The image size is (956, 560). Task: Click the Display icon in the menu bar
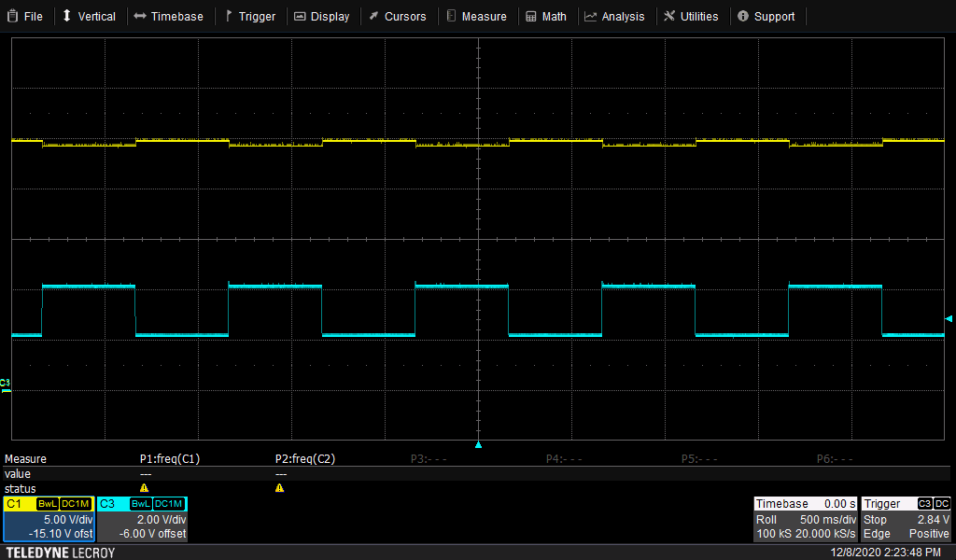pyautogui.click(x=299, y=16)
